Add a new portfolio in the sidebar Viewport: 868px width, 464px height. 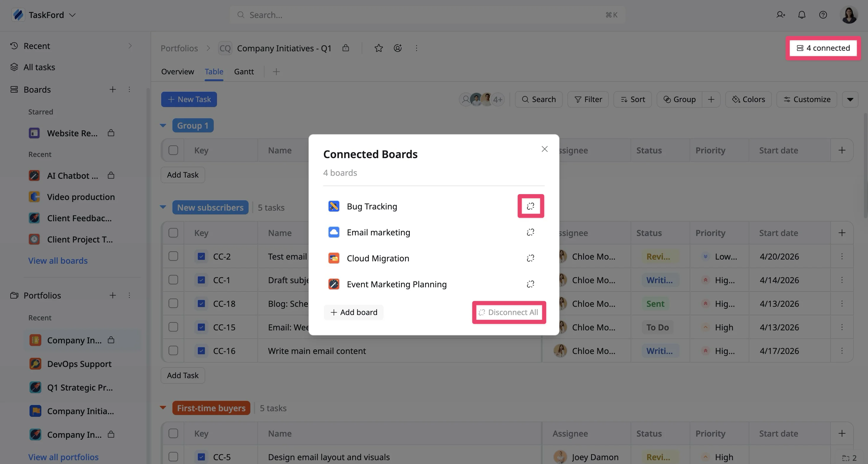click(112, 295)
